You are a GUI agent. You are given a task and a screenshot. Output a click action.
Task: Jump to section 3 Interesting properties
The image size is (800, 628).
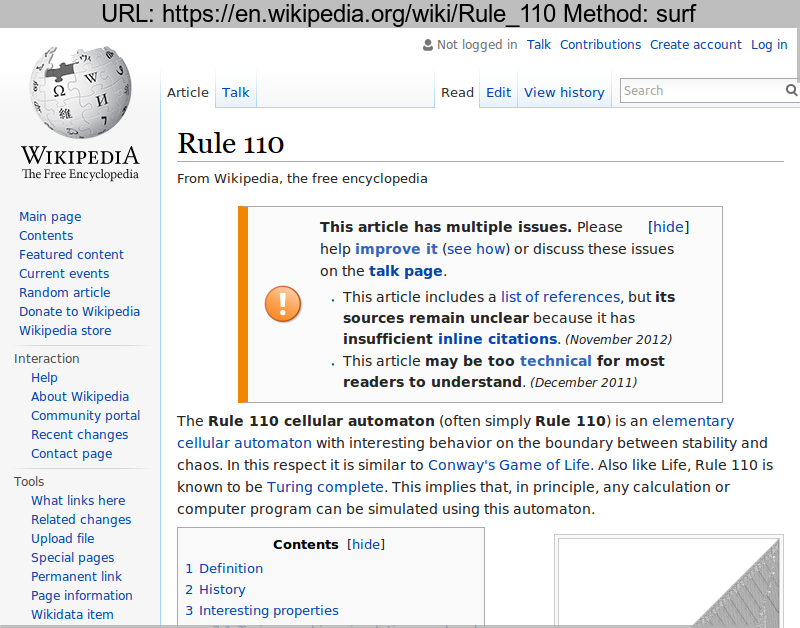coord(262,610)
